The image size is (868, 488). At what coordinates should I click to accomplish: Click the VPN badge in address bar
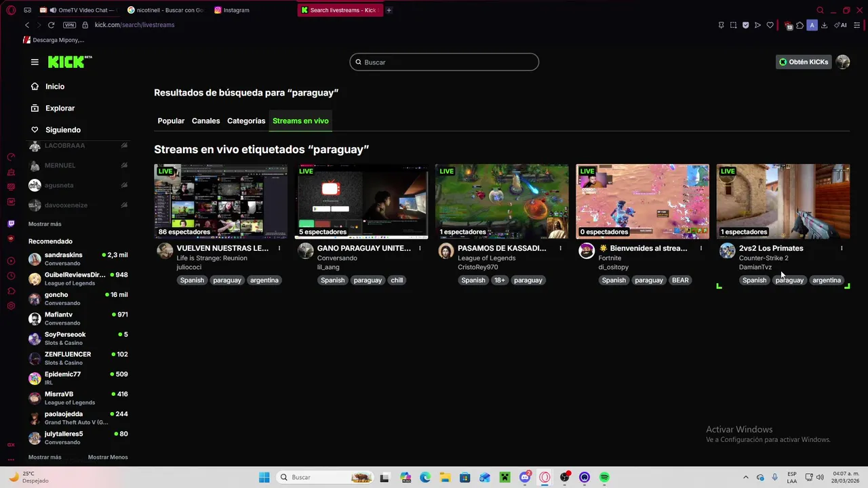69,25
